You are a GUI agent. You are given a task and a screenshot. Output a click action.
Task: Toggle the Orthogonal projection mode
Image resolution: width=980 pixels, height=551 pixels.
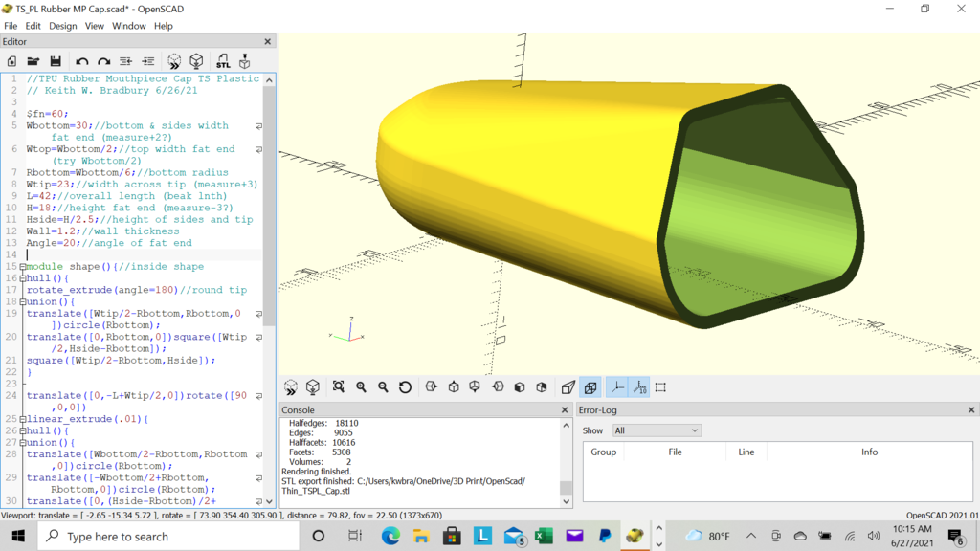point(591,387)
